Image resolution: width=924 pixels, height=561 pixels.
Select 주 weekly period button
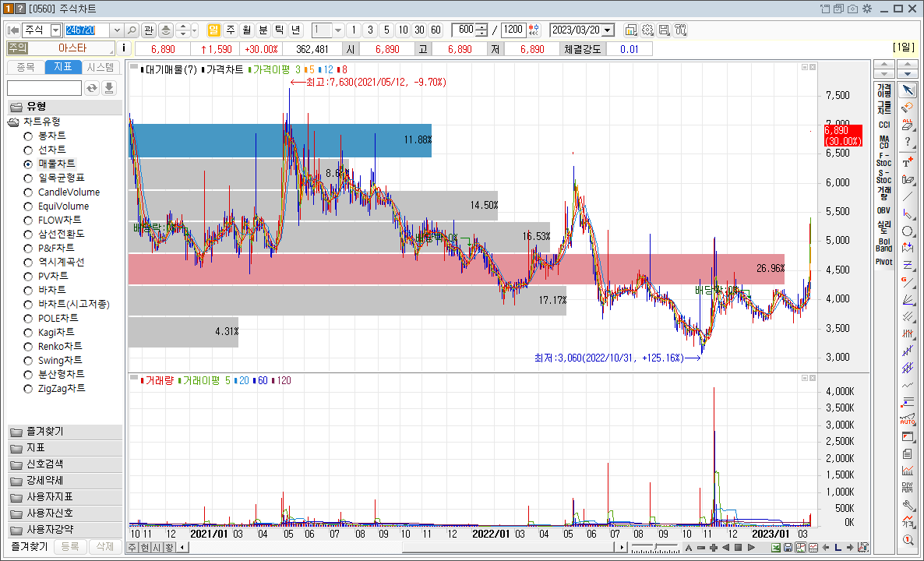coord(231,30)
